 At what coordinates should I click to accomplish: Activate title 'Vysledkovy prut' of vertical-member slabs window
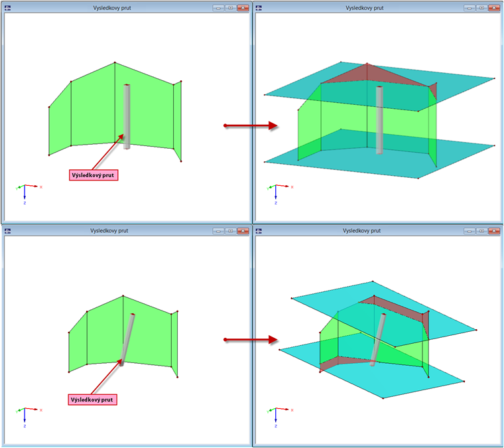pyautogui.click(x=365, y=8)
